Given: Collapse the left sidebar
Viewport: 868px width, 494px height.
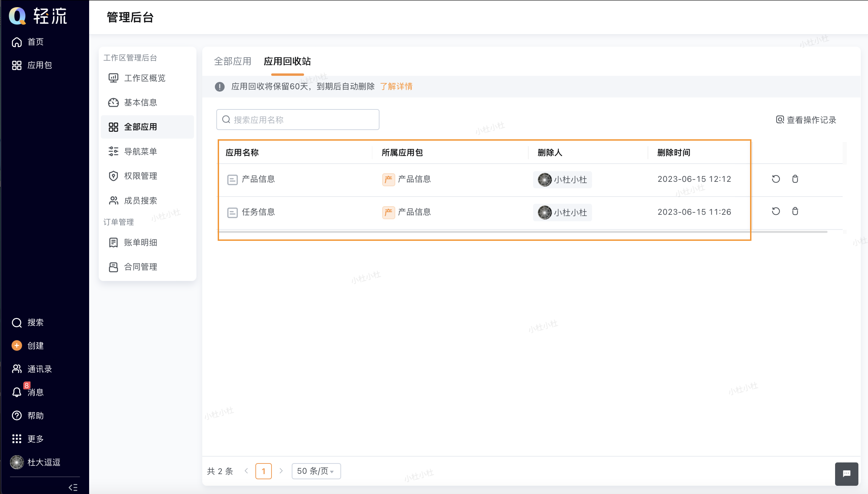Looking at the screenshot, I should (x=73, y=487).
